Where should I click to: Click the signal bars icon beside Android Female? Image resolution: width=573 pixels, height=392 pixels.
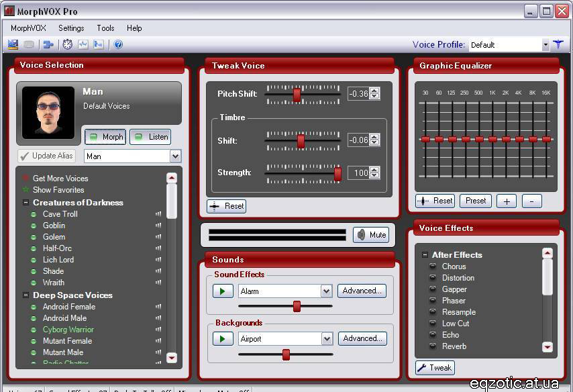click(158, 307)
